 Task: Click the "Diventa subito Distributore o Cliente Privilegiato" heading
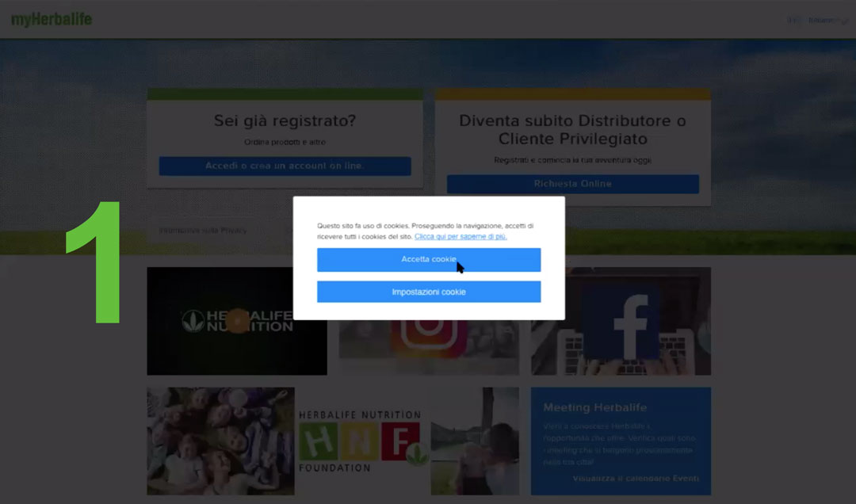point(573,129)
